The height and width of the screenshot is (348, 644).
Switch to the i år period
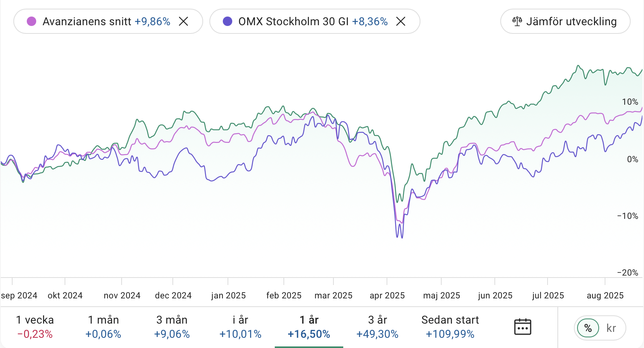tap(240, 327)
